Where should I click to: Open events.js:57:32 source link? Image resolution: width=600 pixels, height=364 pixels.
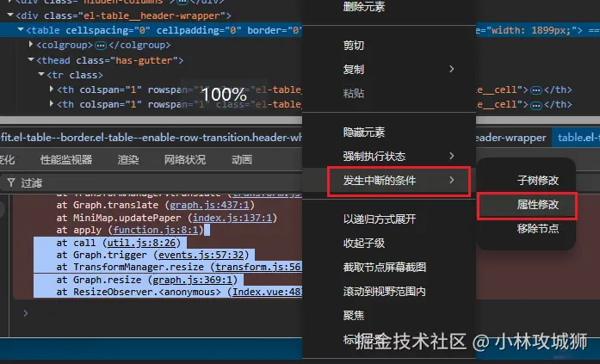[201, 255]
